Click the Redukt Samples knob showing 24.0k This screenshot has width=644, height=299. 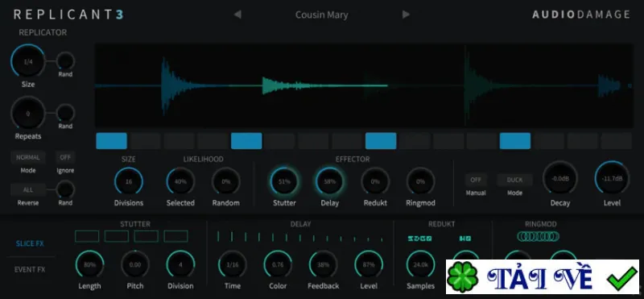click(420, 264)
